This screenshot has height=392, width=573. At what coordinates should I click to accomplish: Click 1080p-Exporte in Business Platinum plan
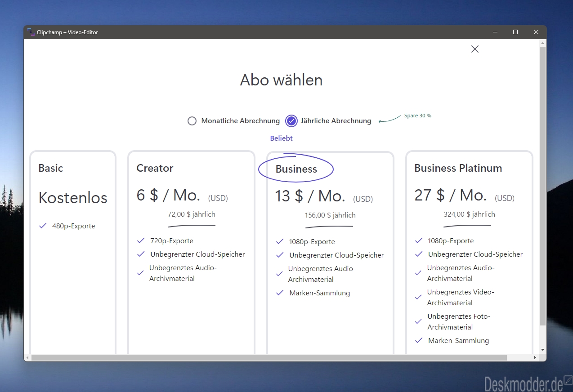click(x=451, y=241)
